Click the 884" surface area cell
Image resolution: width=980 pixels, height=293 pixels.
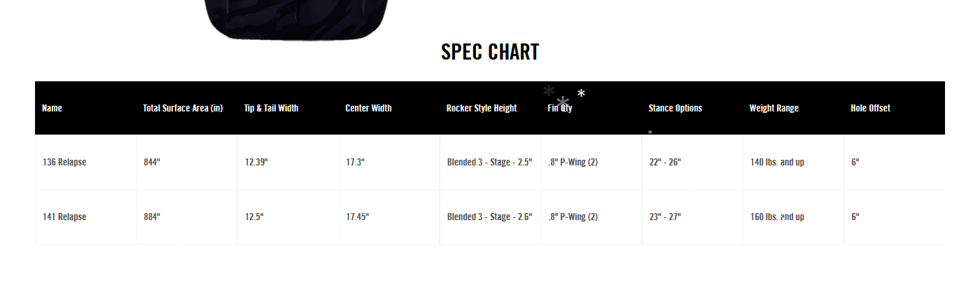[152, 217]
